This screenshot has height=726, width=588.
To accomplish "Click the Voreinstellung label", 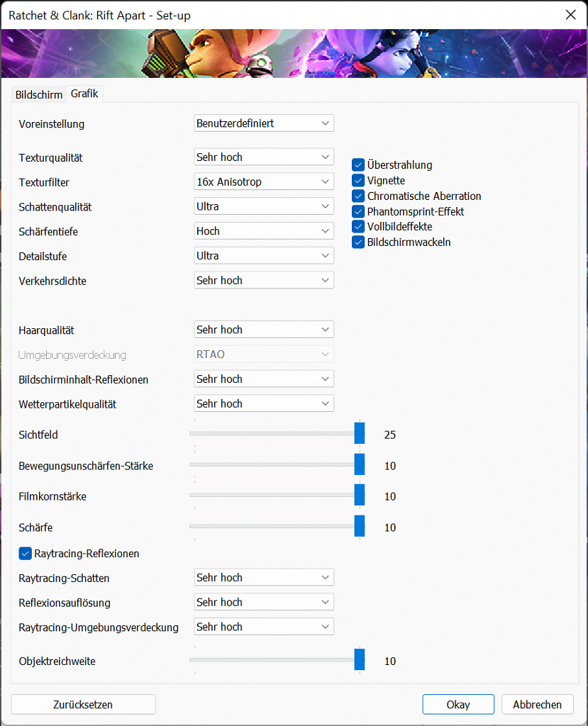I will [52, 124].
